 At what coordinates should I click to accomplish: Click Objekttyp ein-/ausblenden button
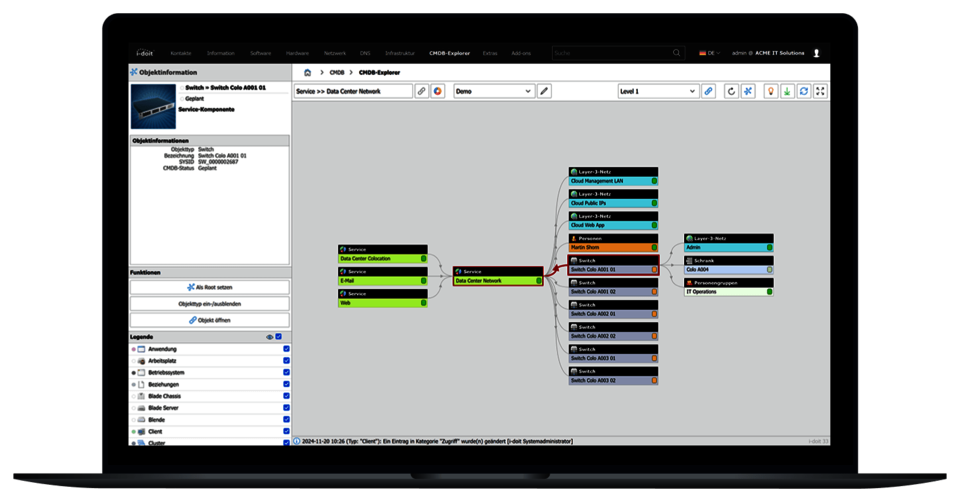[209, 304]
